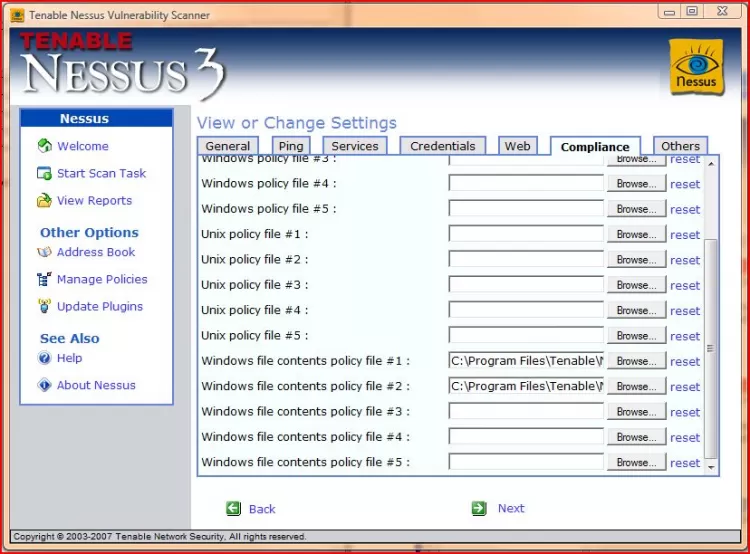This screenshot has width=750, height=554.
Task: Click the green Back arrow icon
Action: tap(233, 508)
